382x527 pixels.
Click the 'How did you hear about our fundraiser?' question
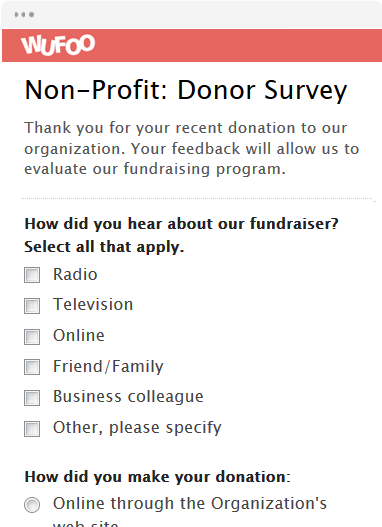pos(181,224)
